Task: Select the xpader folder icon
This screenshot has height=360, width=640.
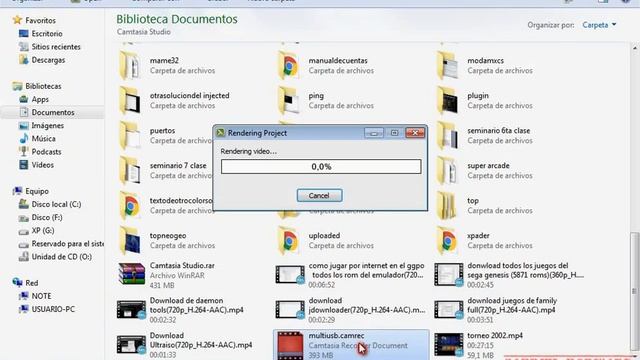Action: pos(448,240)
